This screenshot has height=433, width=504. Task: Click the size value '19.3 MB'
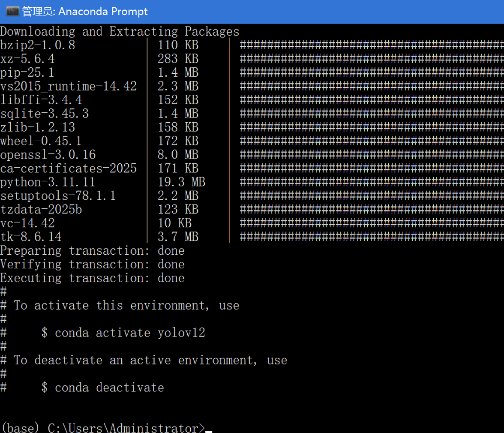[x=181, y=182]
